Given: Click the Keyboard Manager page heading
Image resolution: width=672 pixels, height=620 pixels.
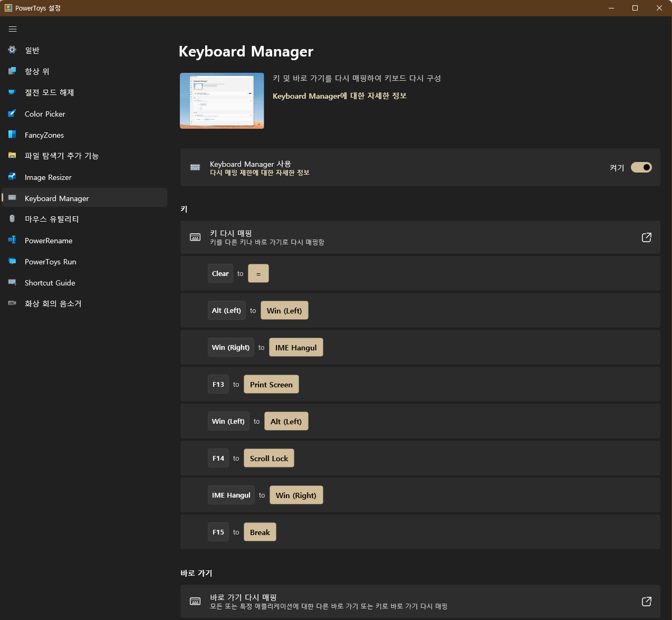Looking at the screenshot, I should 246,51.
